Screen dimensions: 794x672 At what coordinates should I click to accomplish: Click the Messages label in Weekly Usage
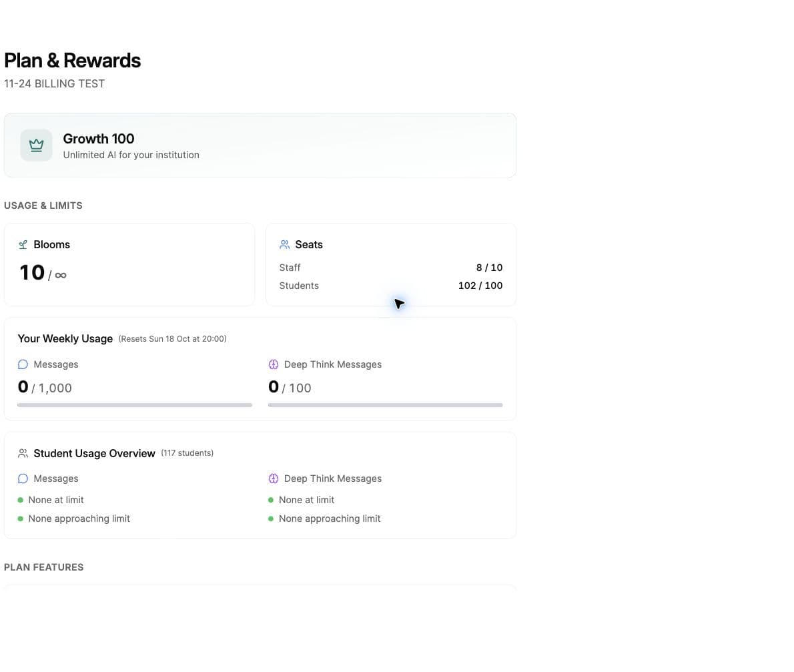click(x=55, y=364)
